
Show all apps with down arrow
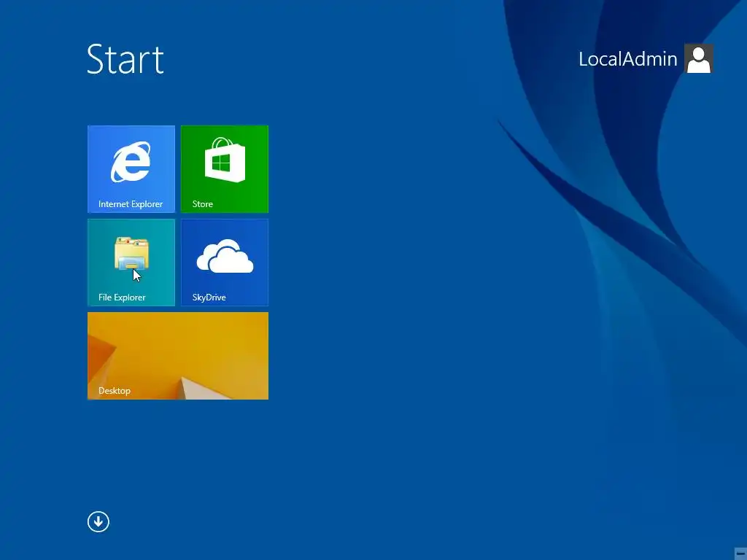tap(98, 521)
